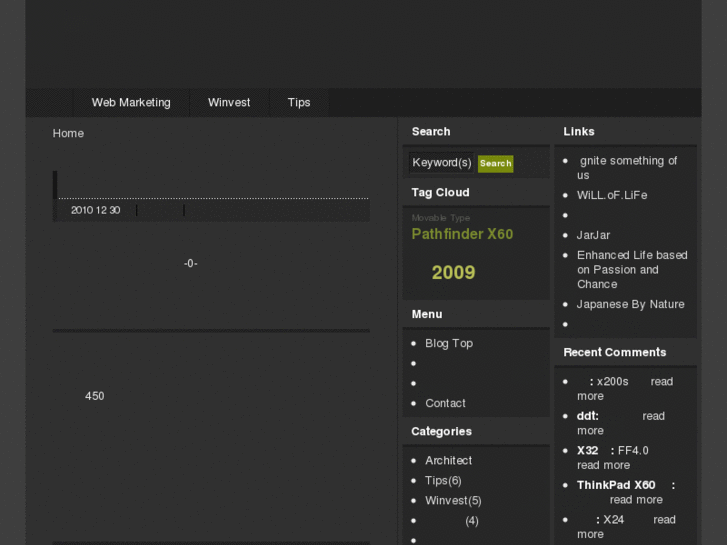View the Winvest(5) category
Image resolution: width=727 pixels, height=545 pixels.
pyautogui.click(x=453, y=500)
